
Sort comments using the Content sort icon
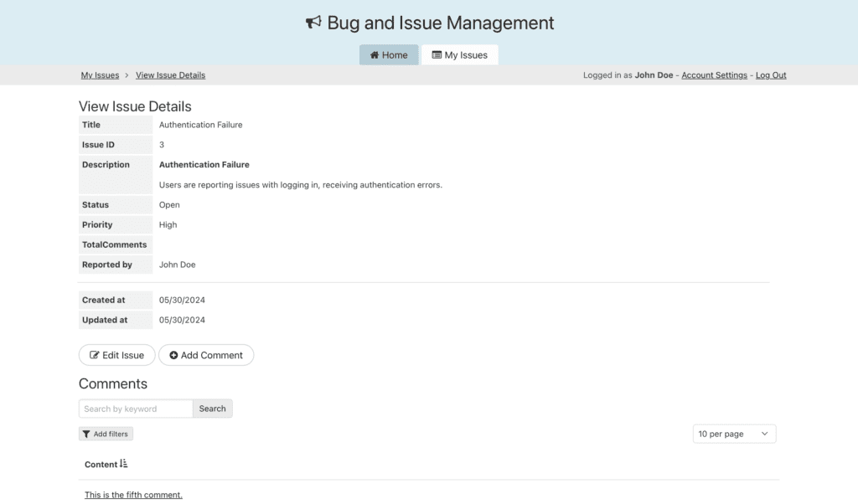124,464
